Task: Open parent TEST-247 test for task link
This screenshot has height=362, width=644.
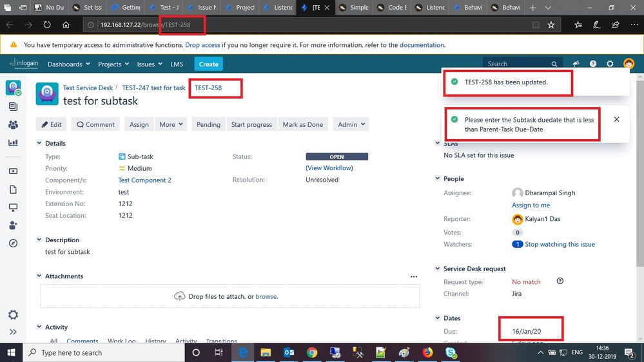Action: pos(153,88)
